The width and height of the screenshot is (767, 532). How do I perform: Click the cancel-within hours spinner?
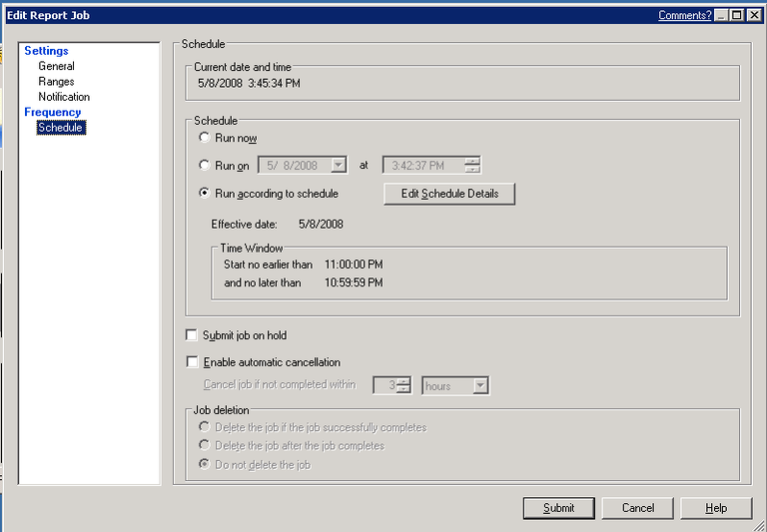(x=403, y=385)
